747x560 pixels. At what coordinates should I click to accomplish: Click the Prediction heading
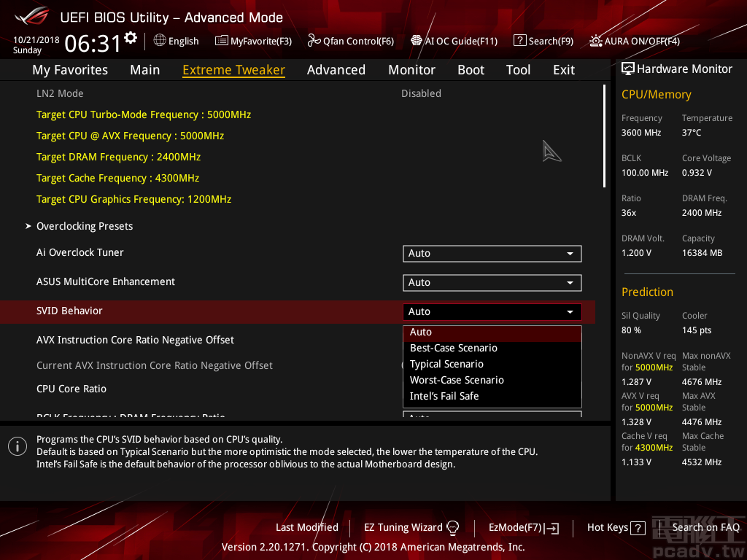[x=647, y=292]
